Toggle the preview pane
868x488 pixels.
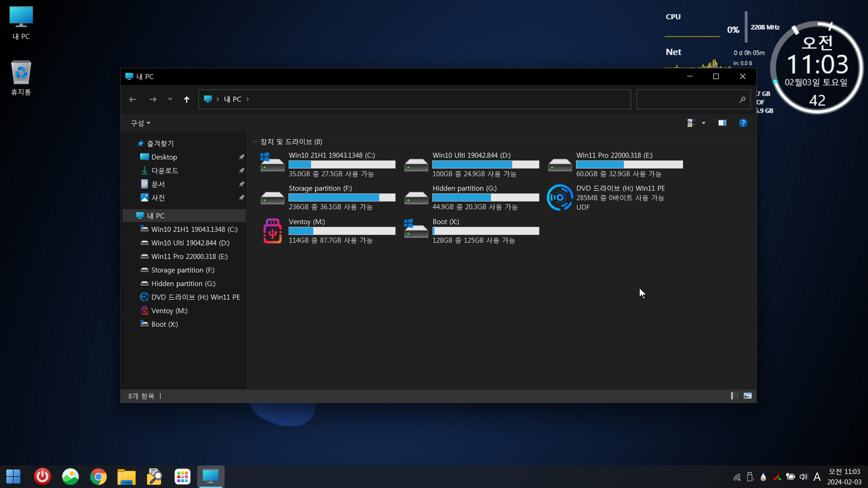[722, 123]
